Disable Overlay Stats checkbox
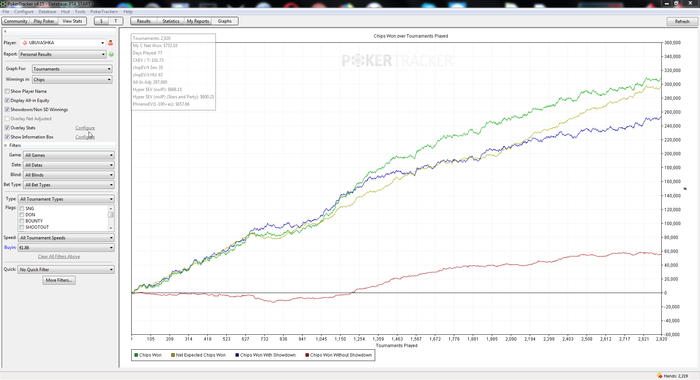This screenshot has width=700, height=380. click(x=7, y=128)
